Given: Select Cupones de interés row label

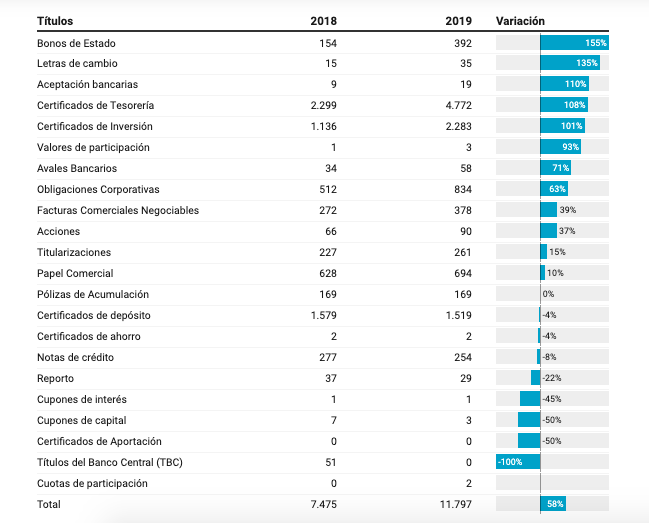Looking at the screenshot, I should coord(82,400).
